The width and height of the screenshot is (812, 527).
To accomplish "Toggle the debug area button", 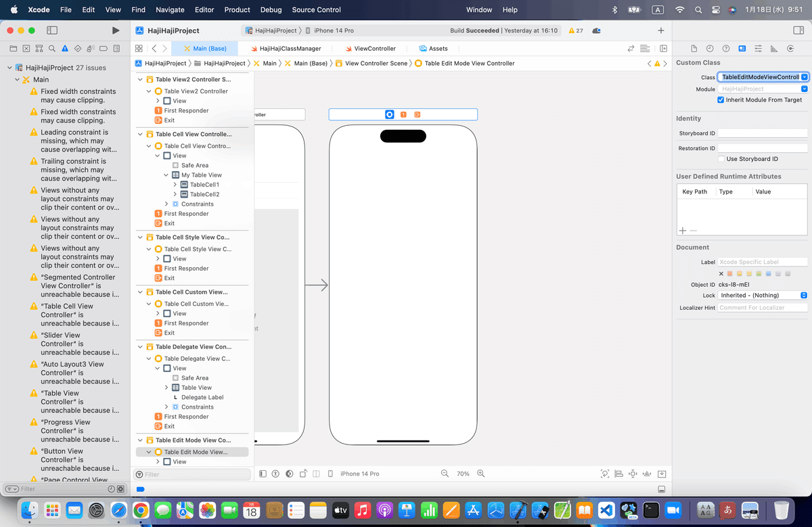I will point(661,489).
